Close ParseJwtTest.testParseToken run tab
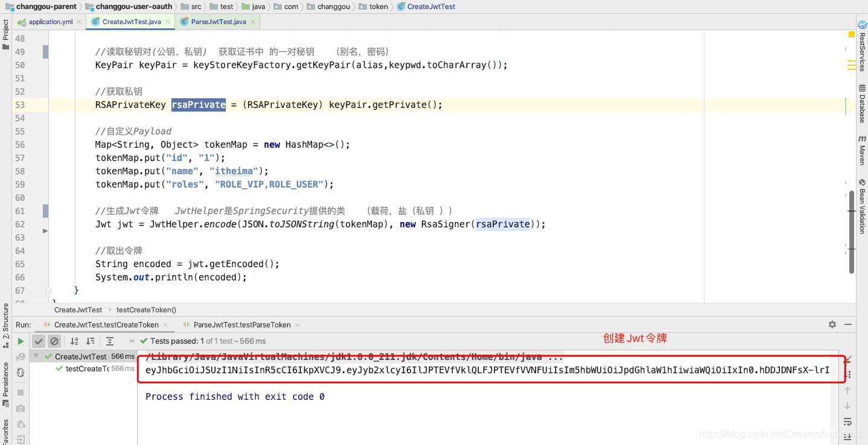This screenshot has width=868, height=445. click(x=298, y=324)
